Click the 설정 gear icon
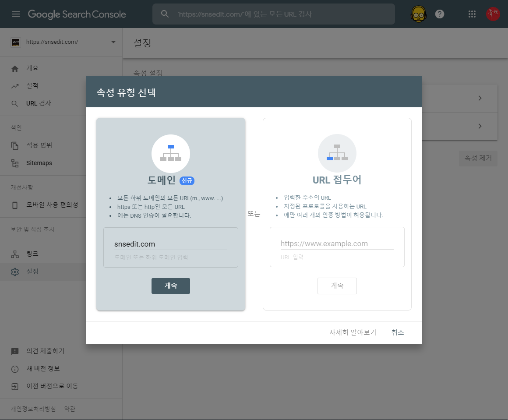 click(x=15, y=272)
